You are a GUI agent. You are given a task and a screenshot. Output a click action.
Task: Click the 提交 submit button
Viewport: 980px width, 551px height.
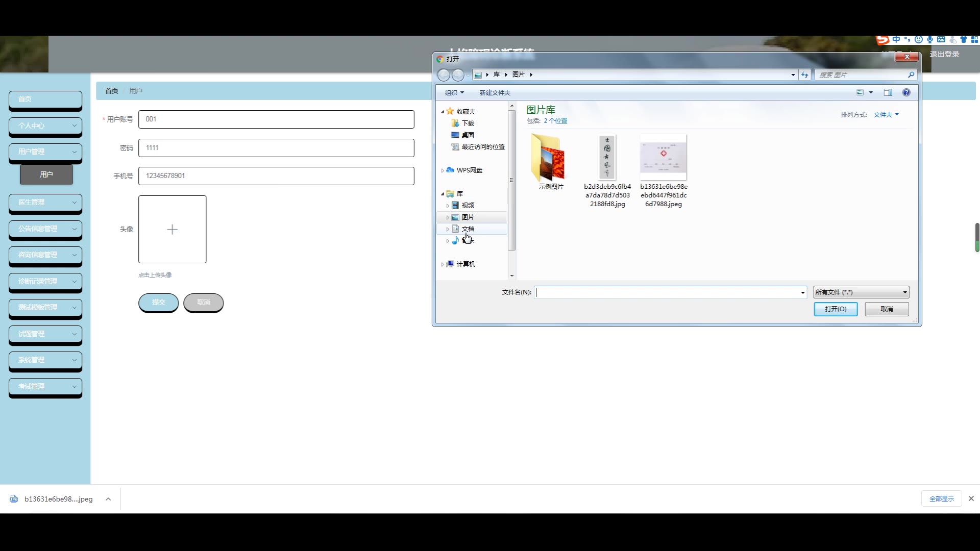pyautogui.click(x=158, y=303)
